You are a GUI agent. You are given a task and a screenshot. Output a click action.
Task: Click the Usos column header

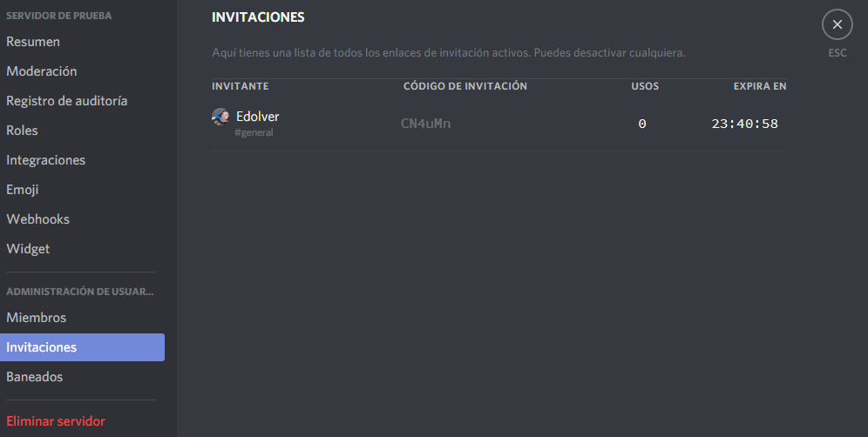645,86
